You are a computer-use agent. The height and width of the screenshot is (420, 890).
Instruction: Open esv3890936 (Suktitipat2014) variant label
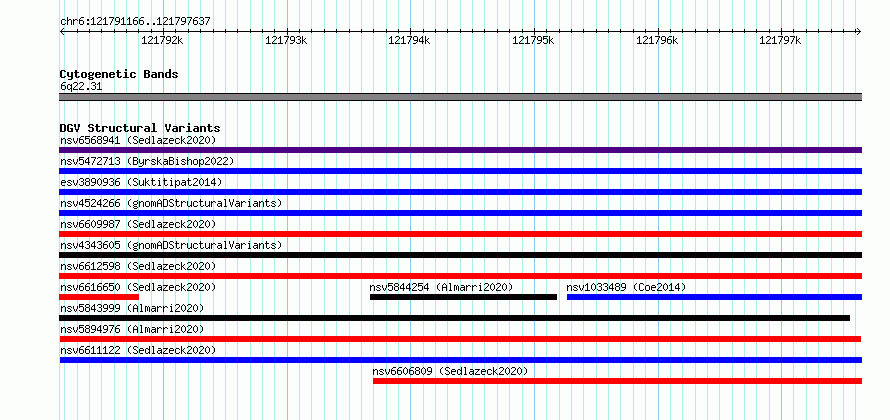(141, 182)
